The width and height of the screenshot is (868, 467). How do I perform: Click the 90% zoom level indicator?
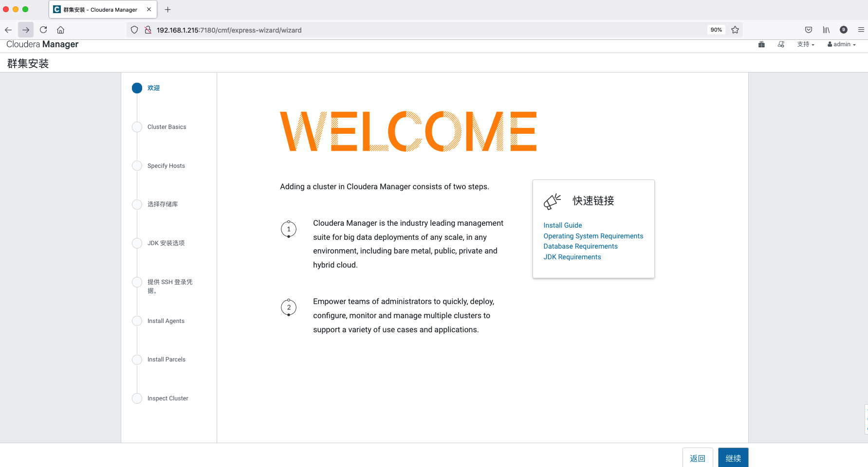716,30
